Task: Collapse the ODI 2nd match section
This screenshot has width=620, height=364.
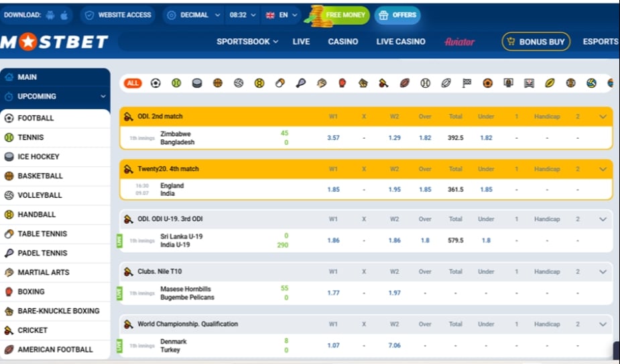Action: coord(603,117)
